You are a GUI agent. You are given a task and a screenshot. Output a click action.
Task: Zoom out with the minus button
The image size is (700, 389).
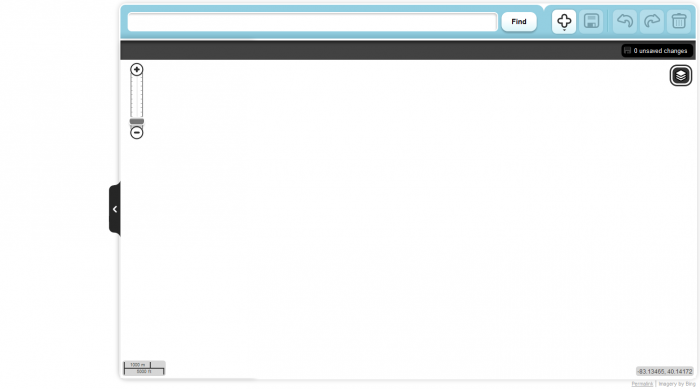pyautogui.click(x=137, y=133)
